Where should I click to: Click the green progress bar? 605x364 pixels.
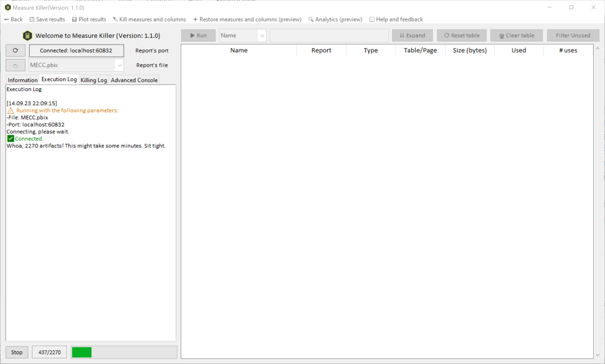(x=81, y=352)
